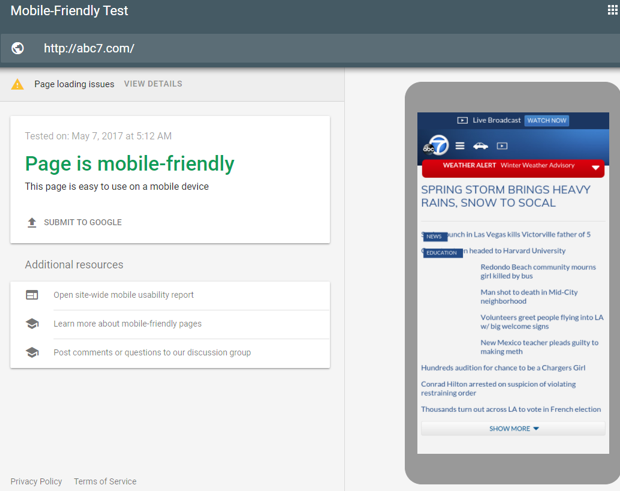Open Conrad Hilton arrested story
The image size is (620, 491).
pyautogui.click(x=498, y=388)
